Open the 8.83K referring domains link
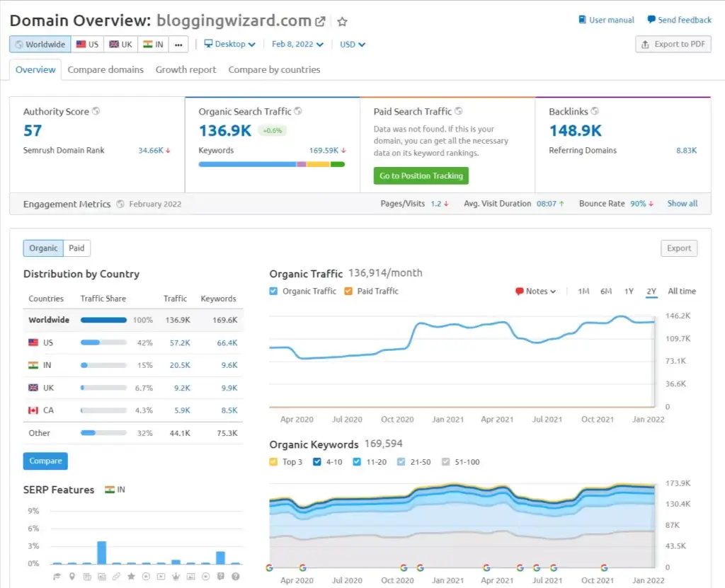 tap(686, 151)
